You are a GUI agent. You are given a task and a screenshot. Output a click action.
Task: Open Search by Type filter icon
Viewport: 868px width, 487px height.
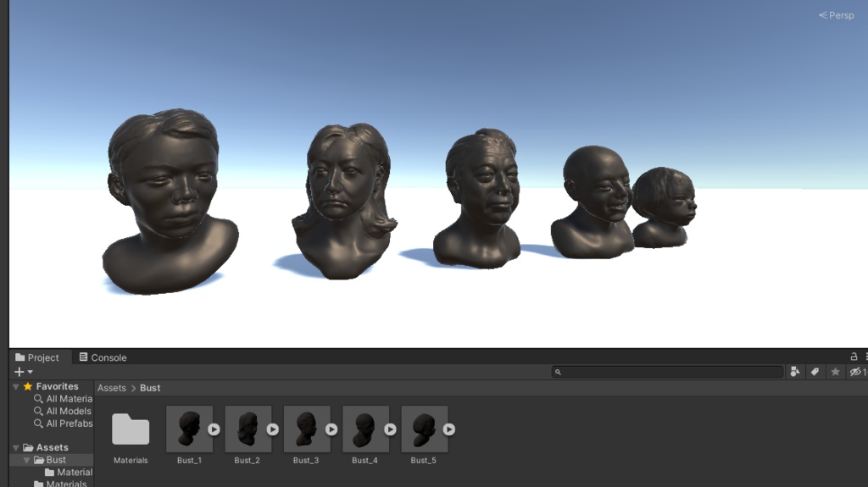(795, 372)
